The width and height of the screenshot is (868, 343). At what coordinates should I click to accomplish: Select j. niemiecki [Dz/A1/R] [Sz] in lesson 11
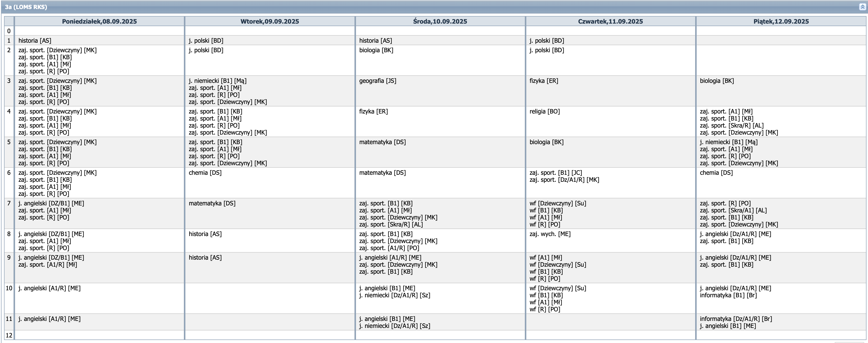(x=395, y=326)
